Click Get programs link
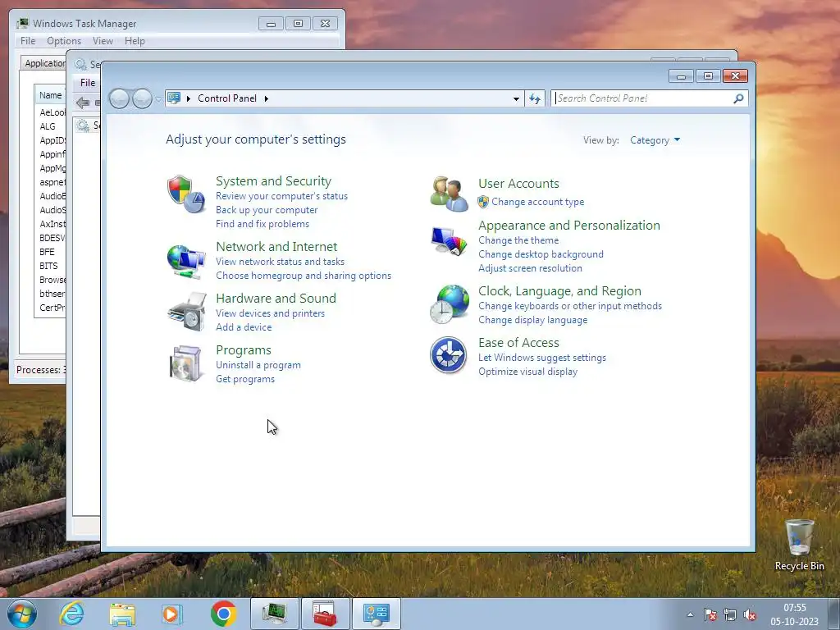This screenshot has height=630, width=840. coord(244,379)
